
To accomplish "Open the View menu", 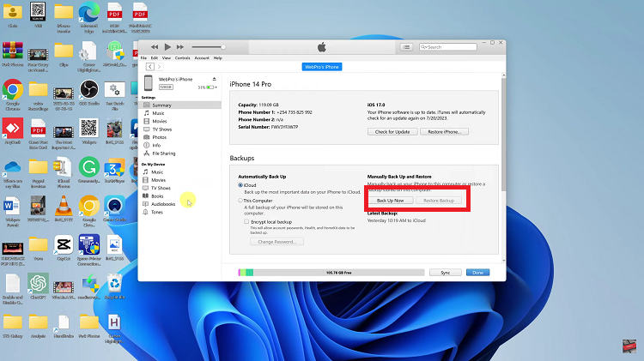I will click(x=167, y=58).
